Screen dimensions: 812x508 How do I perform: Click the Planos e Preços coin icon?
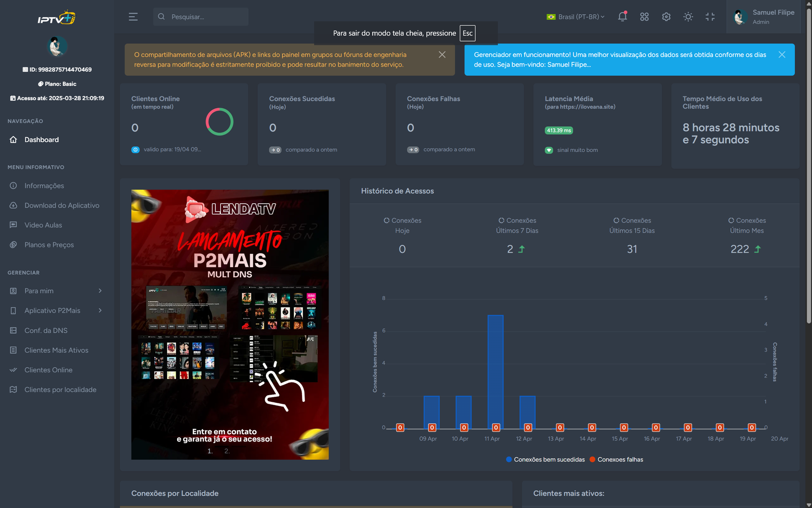pos(14,245)
